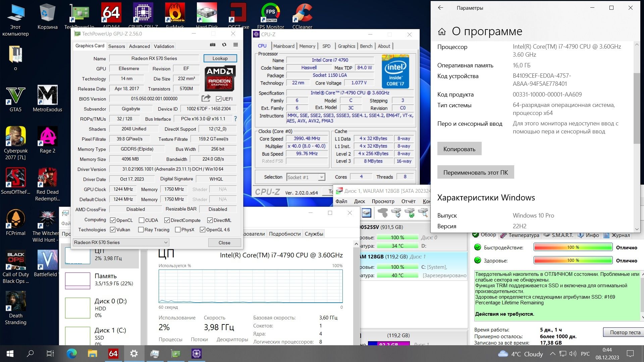Switch to the Validation tab in GPU-Z
Image resolution: width=644 pixels, height=362 pixels.
click(x=164, y=46)
